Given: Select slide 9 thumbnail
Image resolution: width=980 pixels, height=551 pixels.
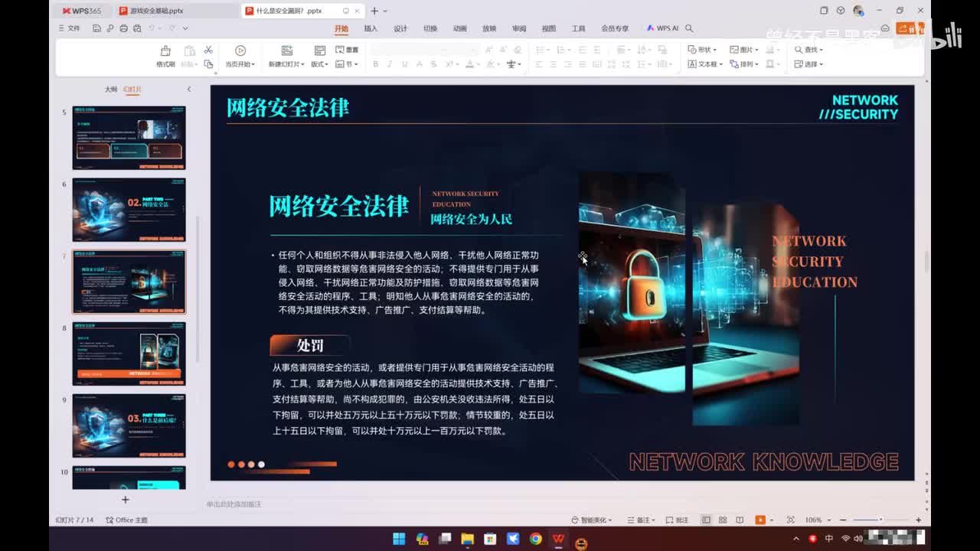Looking at the screenshot, I should point(129,425).
